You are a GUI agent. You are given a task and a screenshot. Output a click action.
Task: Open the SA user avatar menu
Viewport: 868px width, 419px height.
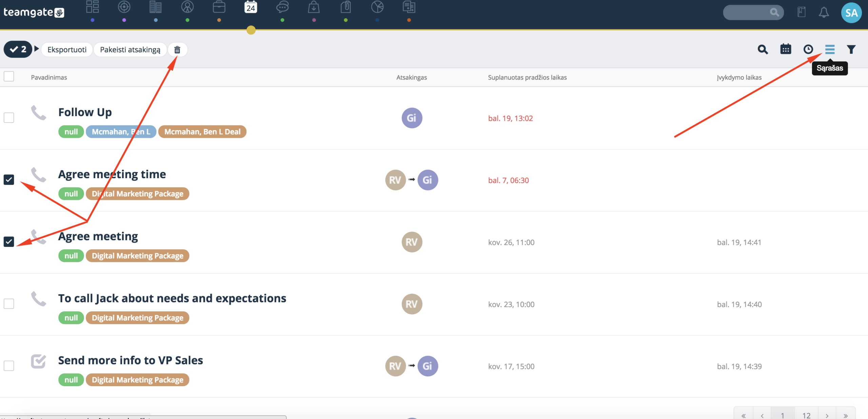pyautogui.click(x=851, y=13)
